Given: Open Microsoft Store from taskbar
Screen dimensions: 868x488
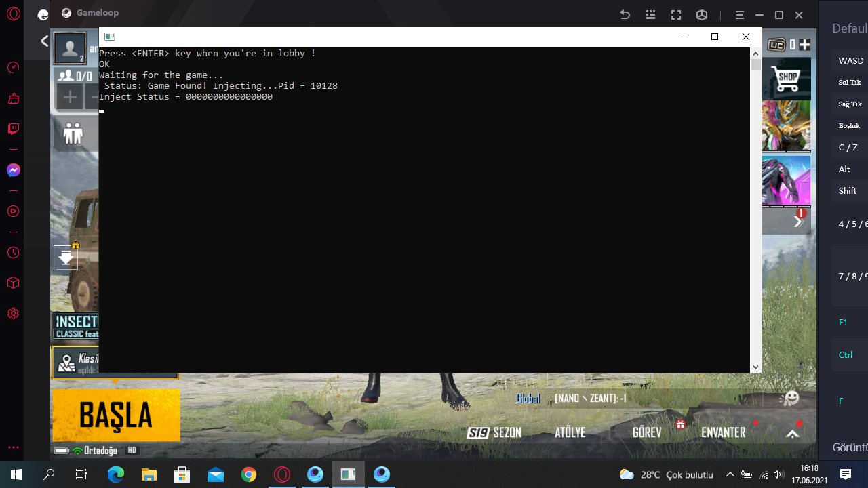Looking at the screenshot, I should click(x=182, y=474).
